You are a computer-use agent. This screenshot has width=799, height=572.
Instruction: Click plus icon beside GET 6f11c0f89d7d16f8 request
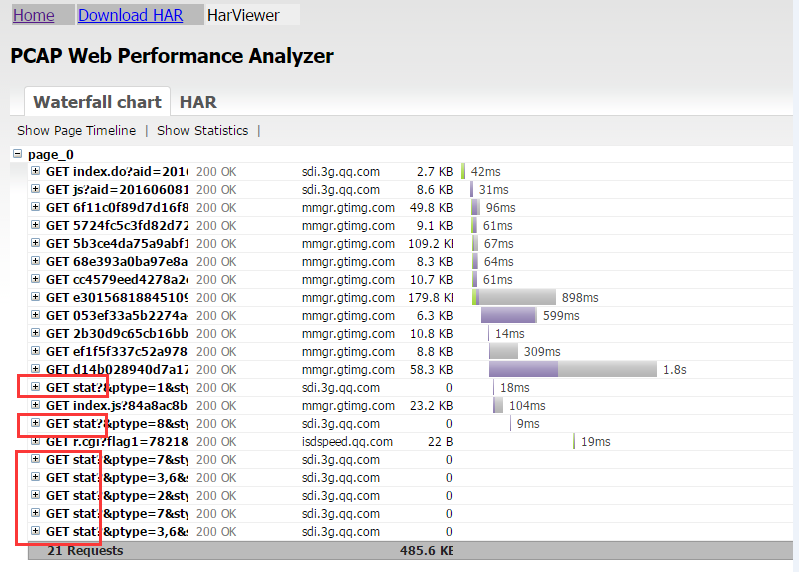(36, 207)
